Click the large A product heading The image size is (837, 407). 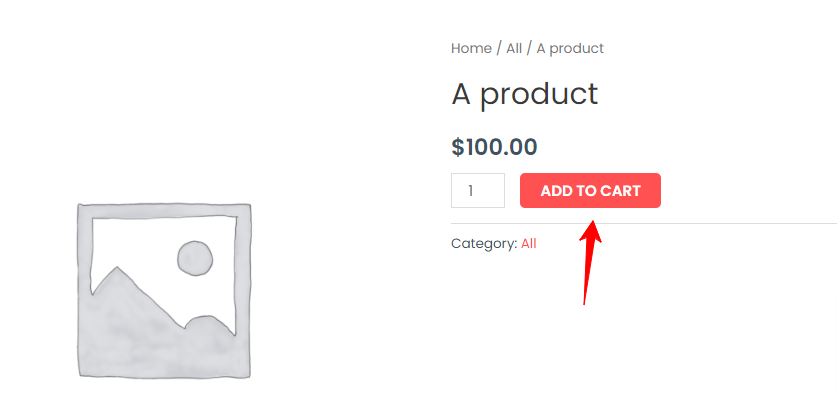(525, 94)
